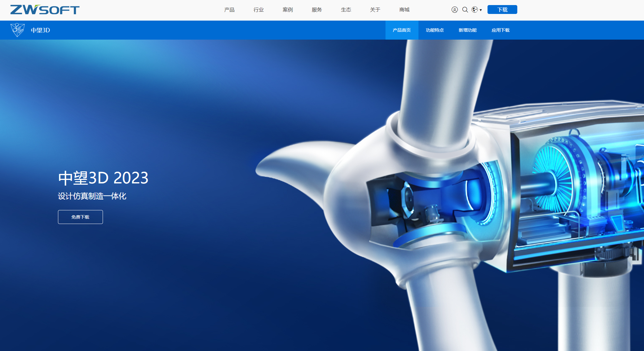Open the 服务 menu
Viewport: 644px width, 351px height.
pyautogui.click(x=317, y=10)
